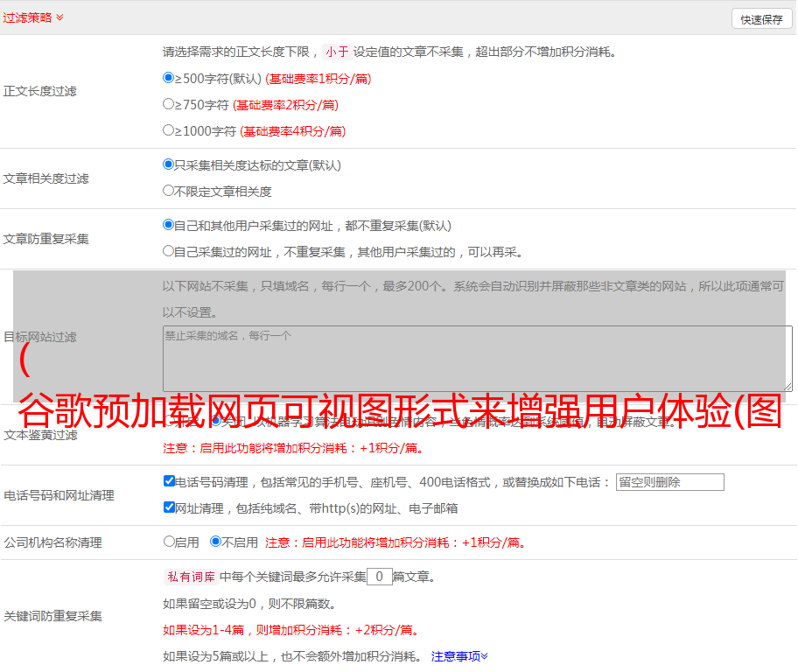Viewport: 798px width, 672px height.
Task: Collapse the 过滤策略 section chevron
Action: (59, 17)
